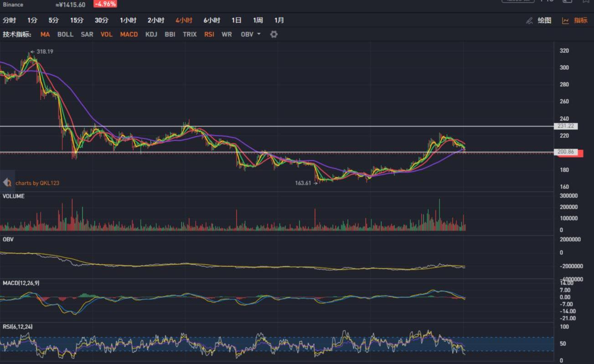
Task: Switch to the 1小时 timeframe
Action: [128, 20]
